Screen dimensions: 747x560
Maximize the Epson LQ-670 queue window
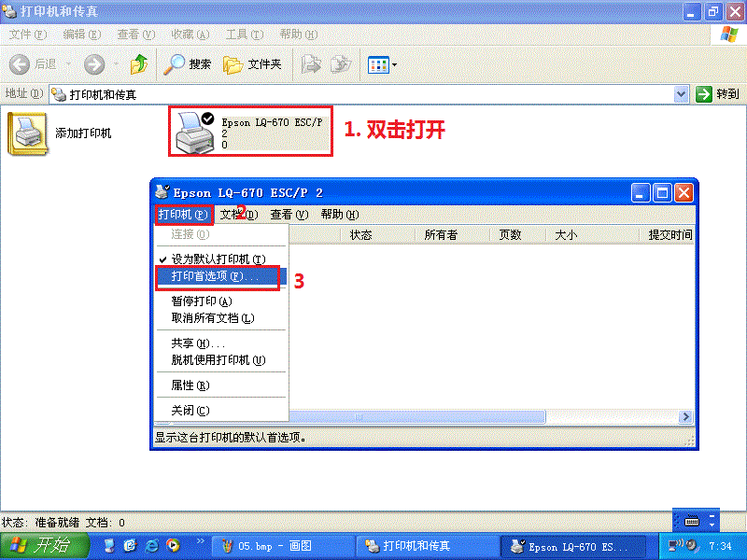coord(662,193)
